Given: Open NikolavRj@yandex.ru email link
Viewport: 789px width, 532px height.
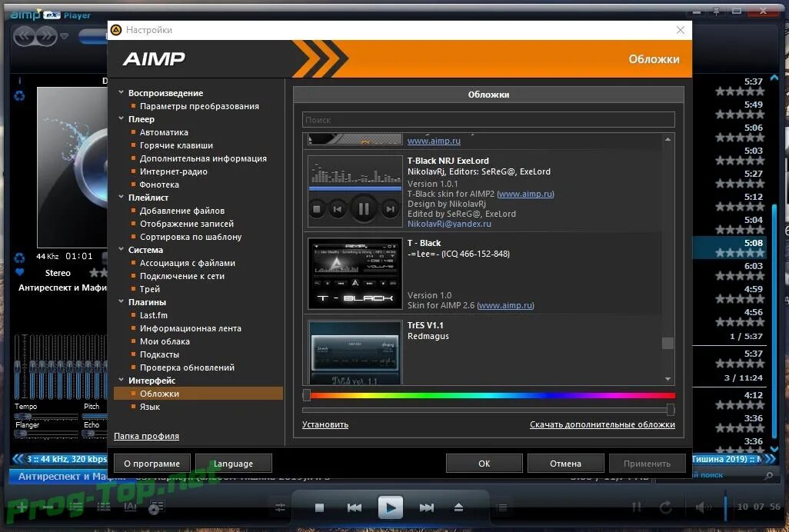Looking at the screenshot, I should [x=449, y=224].
